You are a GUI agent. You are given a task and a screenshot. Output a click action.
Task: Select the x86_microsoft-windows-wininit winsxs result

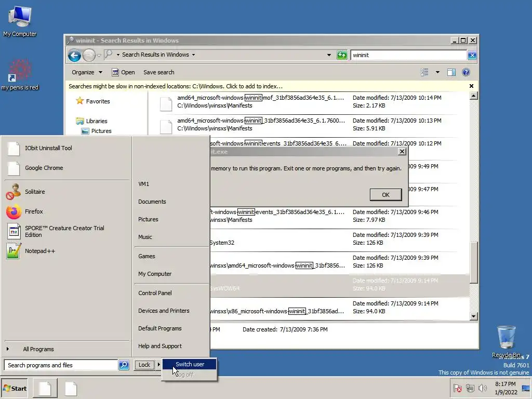[x=339, y=308]
